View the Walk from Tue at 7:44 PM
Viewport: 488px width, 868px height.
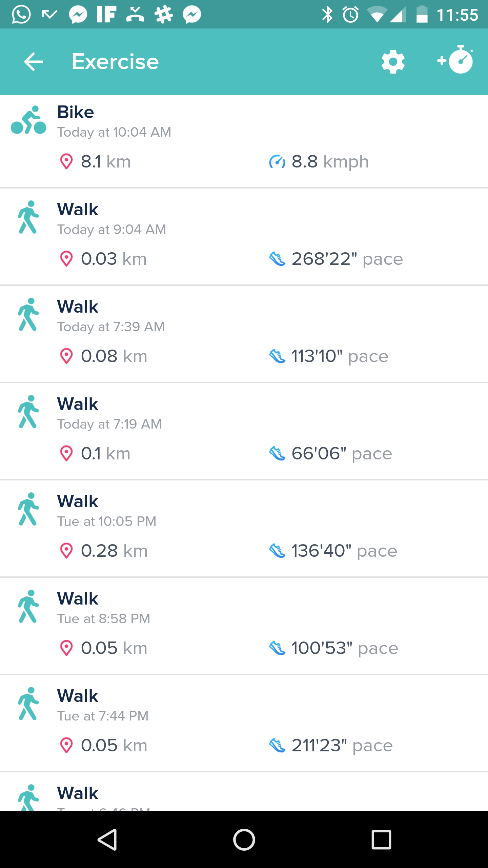(244, 723)
